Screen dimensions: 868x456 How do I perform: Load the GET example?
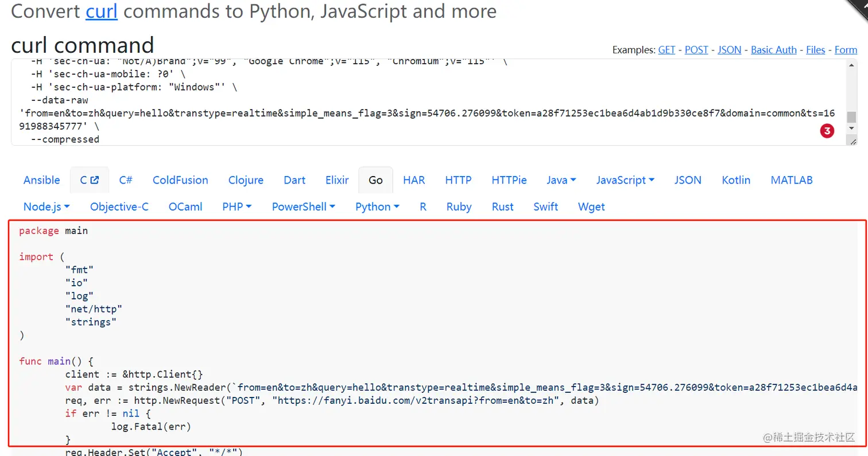coord(666,50)
